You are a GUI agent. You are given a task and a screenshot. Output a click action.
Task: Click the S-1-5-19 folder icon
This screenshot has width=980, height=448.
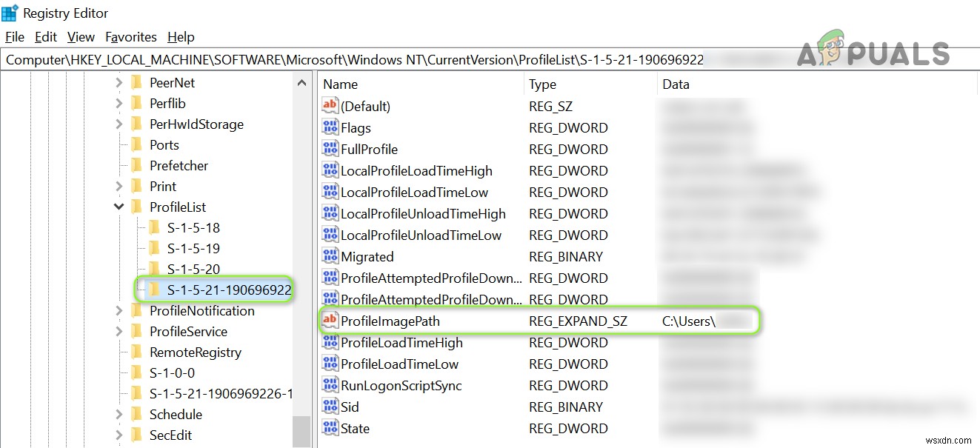click(154, 249)
